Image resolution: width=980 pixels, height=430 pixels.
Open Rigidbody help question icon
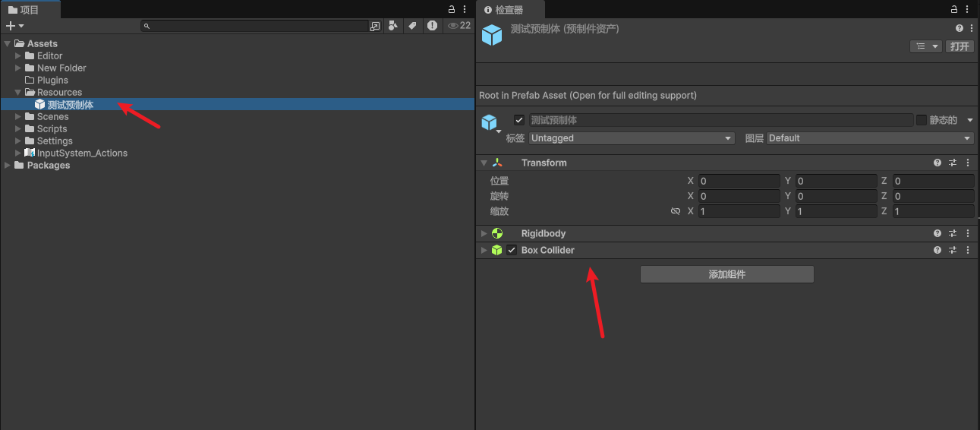[937, 233]
